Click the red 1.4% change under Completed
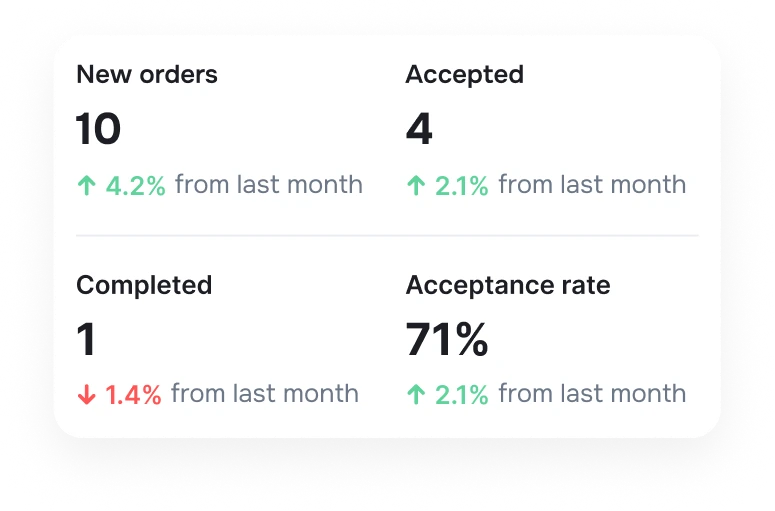The width and height of the screenshot is (775, 511). pos(133,395)
